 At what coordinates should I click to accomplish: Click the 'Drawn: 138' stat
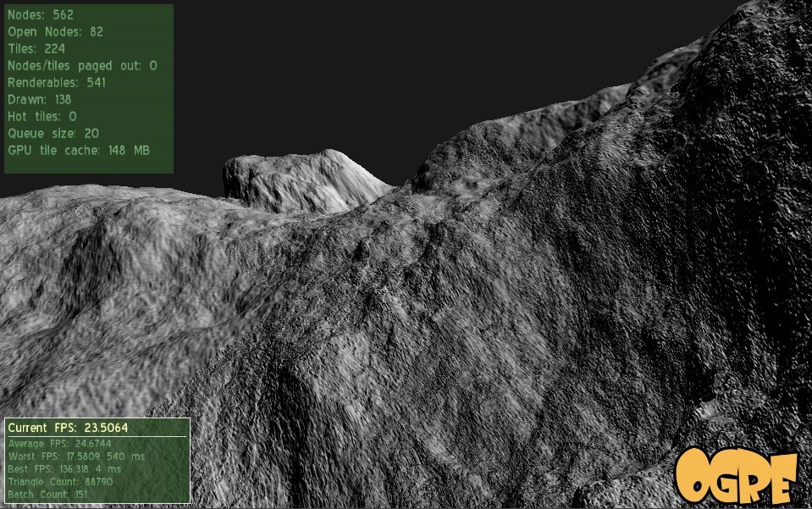pos(39,99)
